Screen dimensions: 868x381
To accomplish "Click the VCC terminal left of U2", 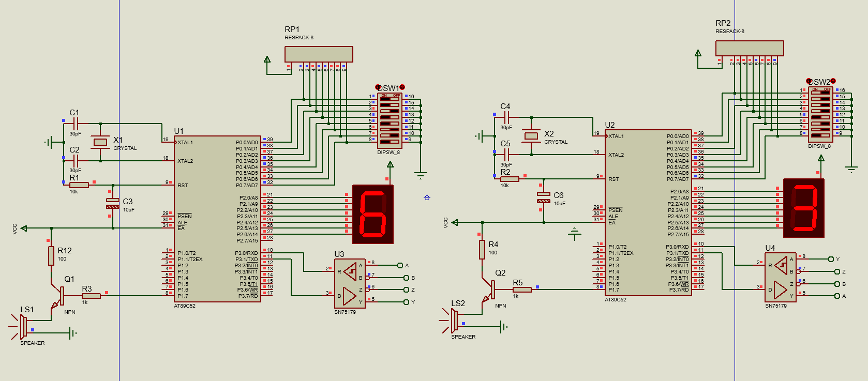I will coord(454,223).
